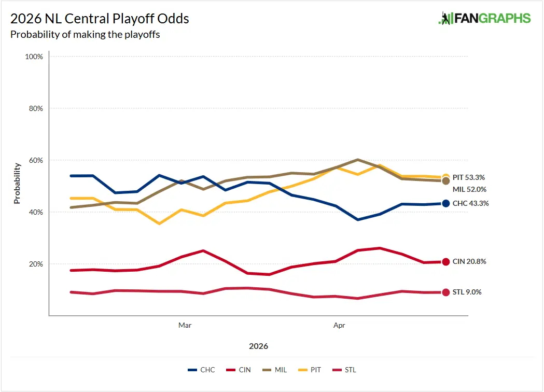
Task: Click the CHC navy endpoint marker
Action: (x=445, y=203)
